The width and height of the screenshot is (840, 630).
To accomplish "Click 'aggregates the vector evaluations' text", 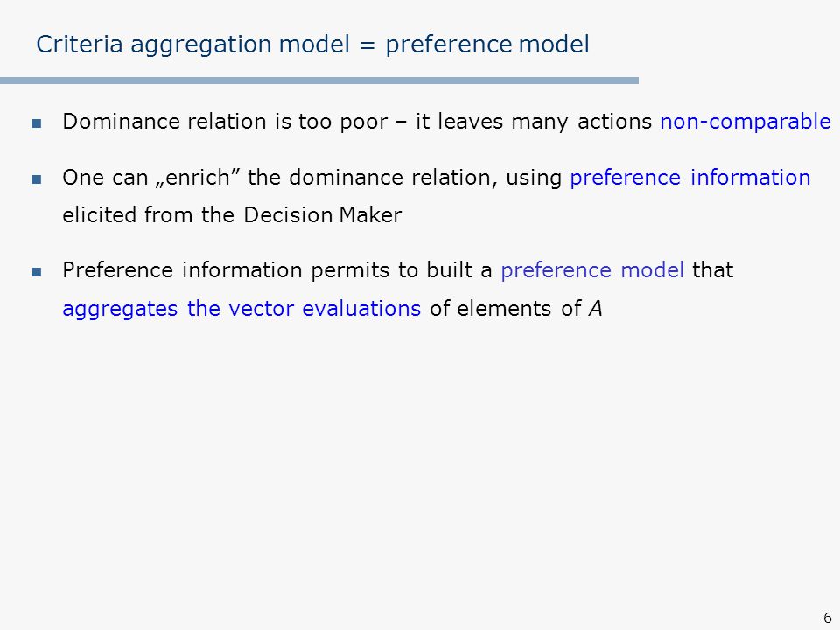I will coord(241,309).
